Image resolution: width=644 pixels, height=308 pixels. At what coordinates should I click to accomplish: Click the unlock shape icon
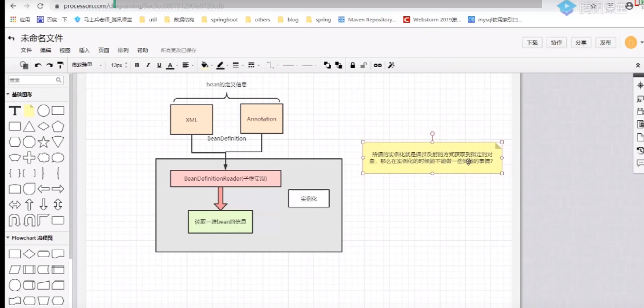click(x=363, y=65)
